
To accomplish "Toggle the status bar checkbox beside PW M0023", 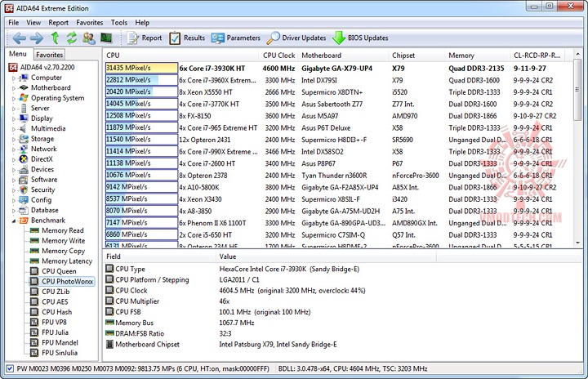I will coord(10,368).
